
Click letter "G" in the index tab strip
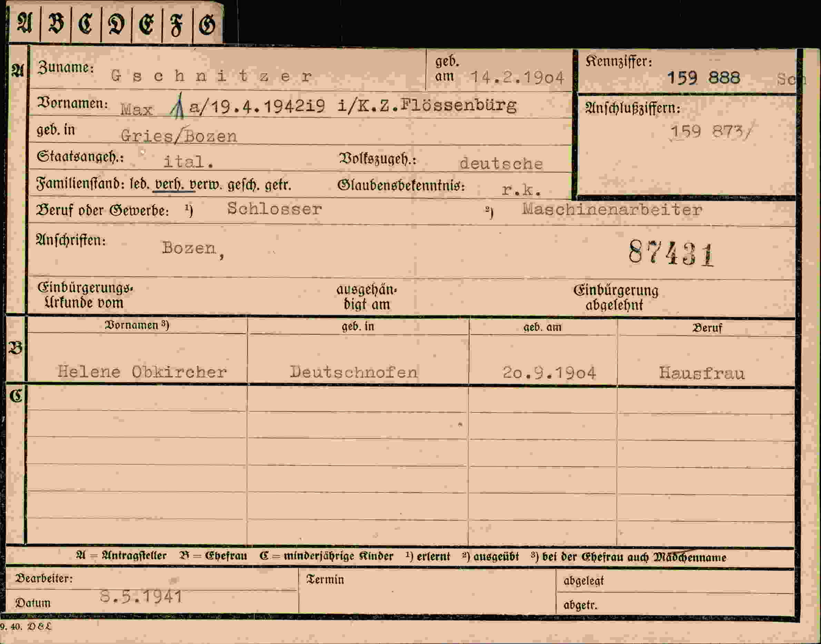207,25
